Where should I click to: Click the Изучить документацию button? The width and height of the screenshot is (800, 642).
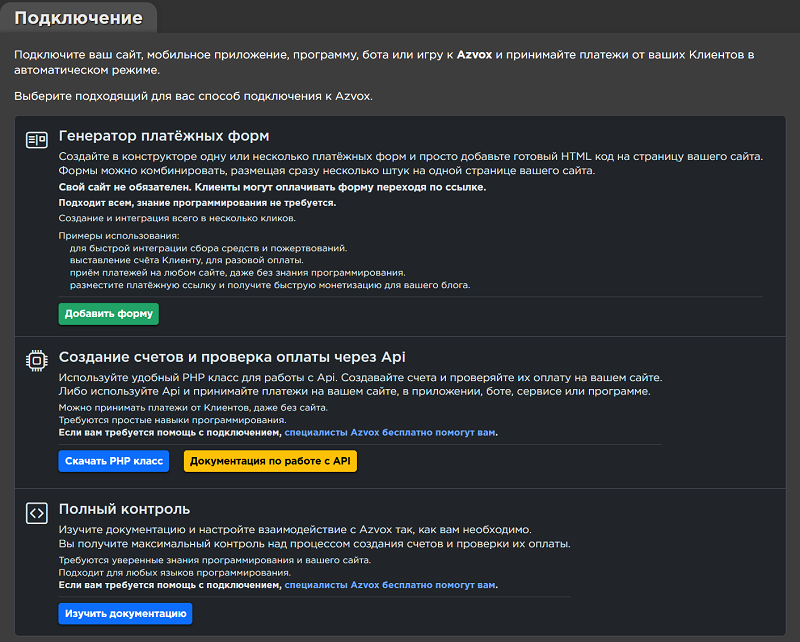click(x=126, y=613)
